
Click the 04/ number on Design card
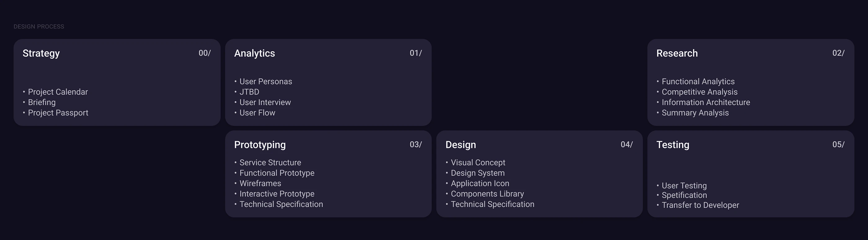coord(627,144)
